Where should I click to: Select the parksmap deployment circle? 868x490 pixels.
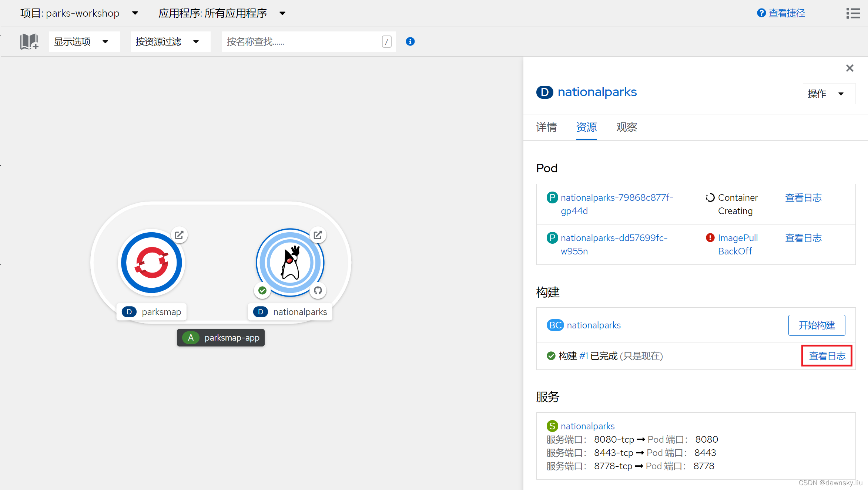(151, 262)
